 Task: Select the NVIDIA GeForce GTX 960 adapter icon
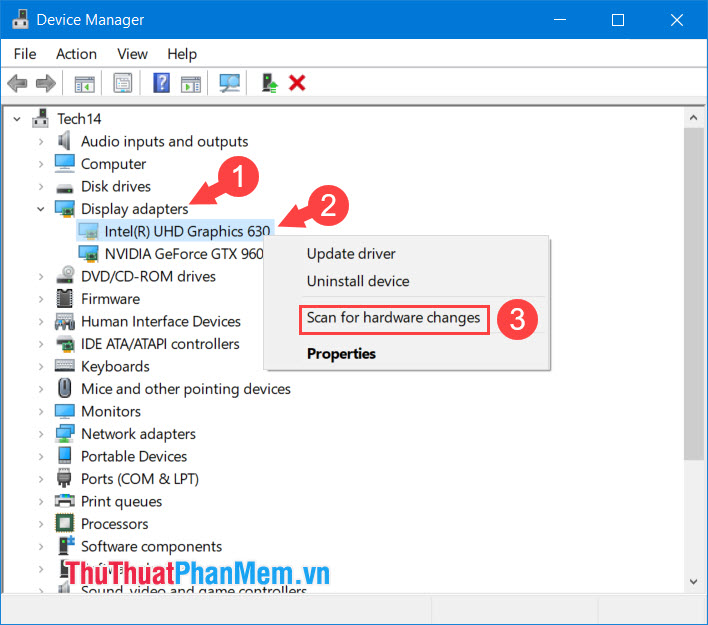click(x=88, y=254)
